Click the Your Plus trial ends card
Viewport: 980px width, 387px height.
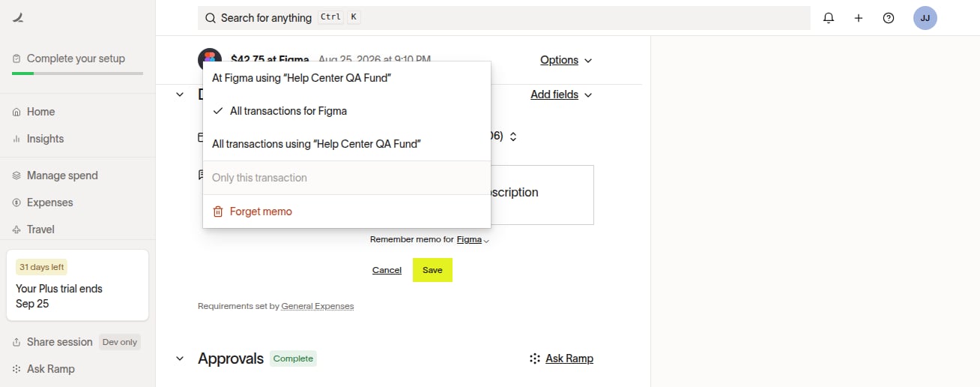[x=77, y=285]
